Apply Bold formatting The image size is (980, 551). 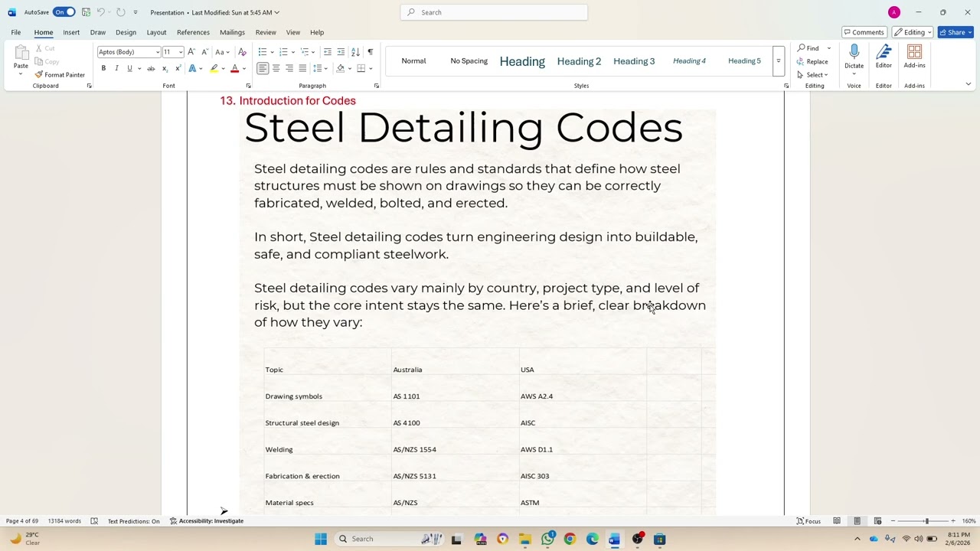pyautogui.click(x=103, y=68)
